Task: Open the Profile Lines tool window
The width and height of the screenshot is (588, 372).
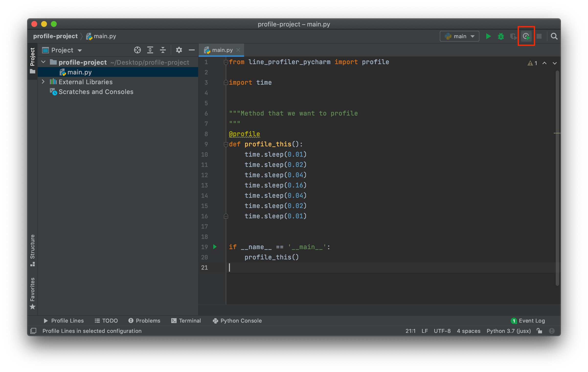Action: (64, 321)
